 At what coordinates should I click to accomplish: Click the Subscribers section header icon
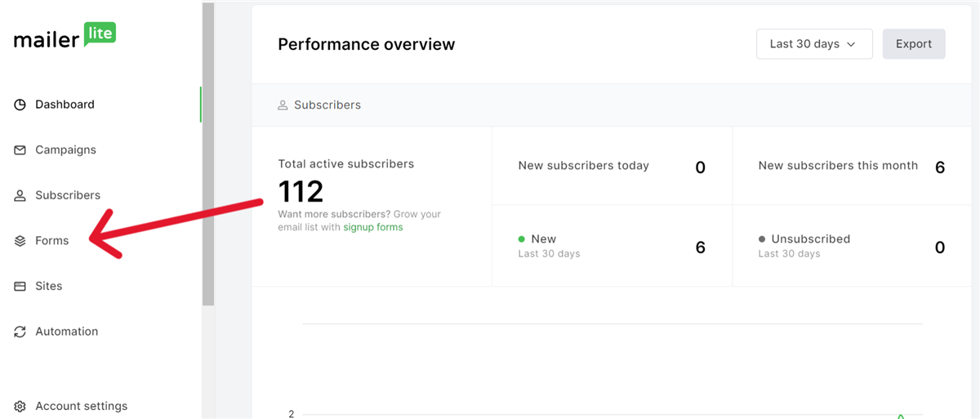tap(283, 105)
